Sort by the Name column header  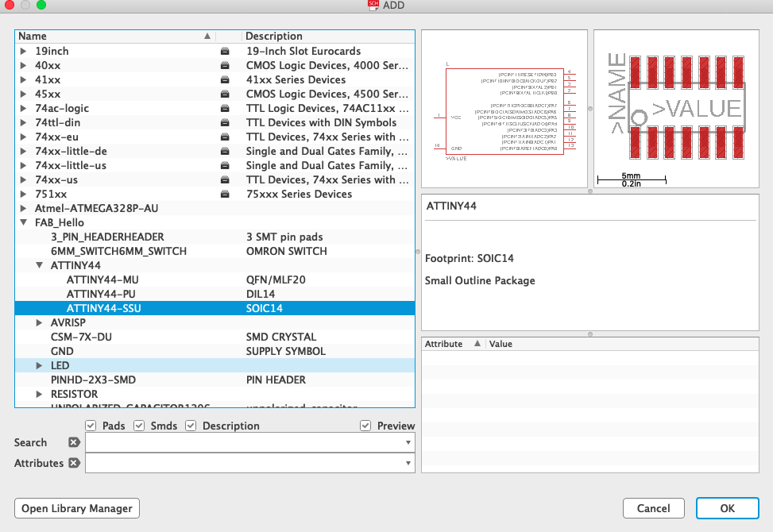point(115,37)
